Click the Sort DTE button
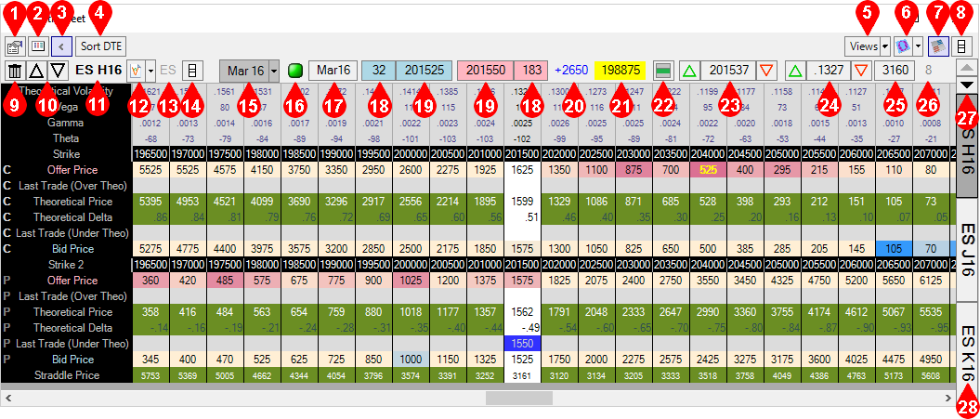This screenshot has height=419, width=980. pos(100,46)
